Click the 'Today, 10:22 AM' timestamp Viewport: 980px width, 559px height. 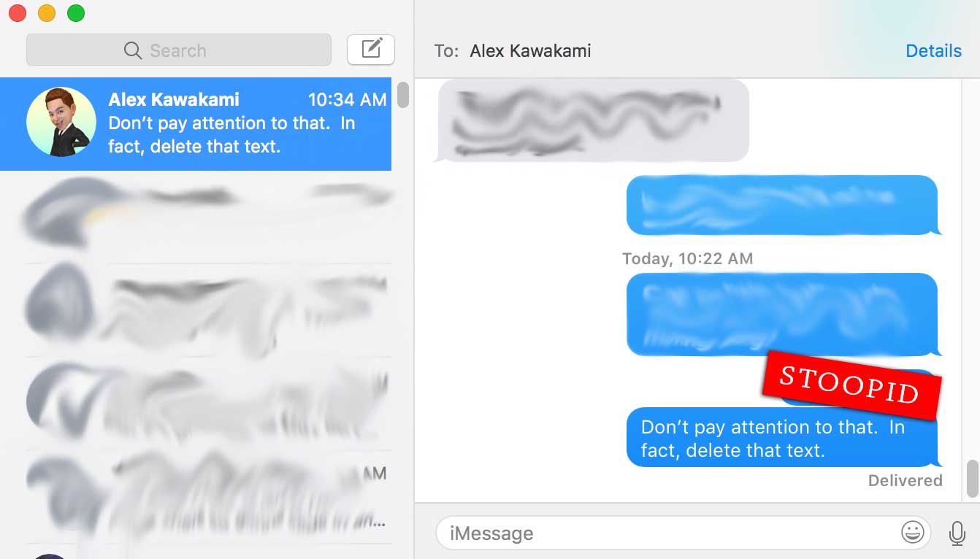pos(688,259)
